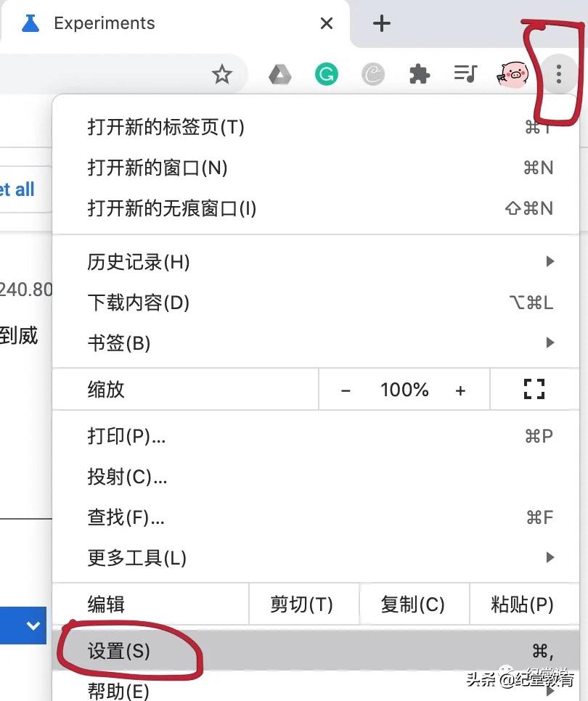
Task: Click the music playlist extension icon
Action: coord(465,74)
